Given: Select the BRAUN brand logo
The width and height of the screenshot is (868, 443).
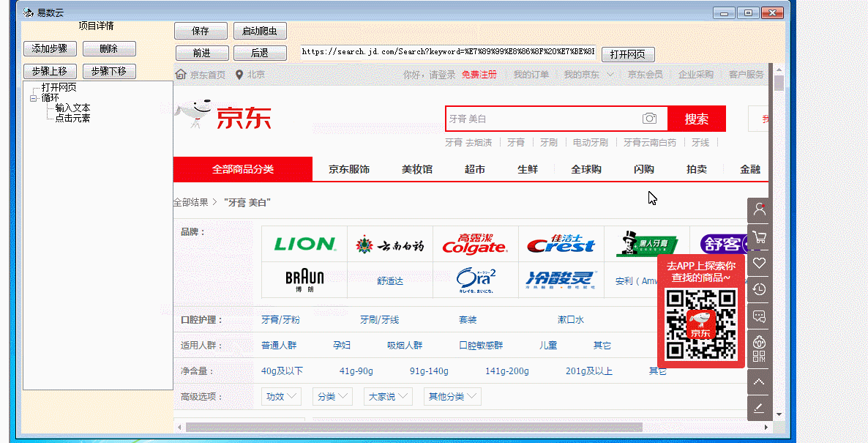Looking at the screenshot, I should [304, 280].
